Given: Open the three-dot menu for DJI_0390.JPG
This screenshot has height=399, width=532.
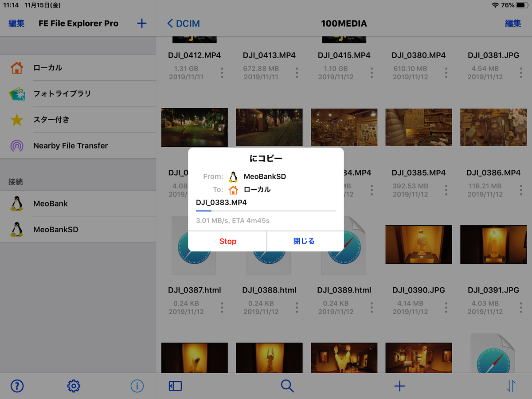Looking at the screenshot, I should 446,307.
